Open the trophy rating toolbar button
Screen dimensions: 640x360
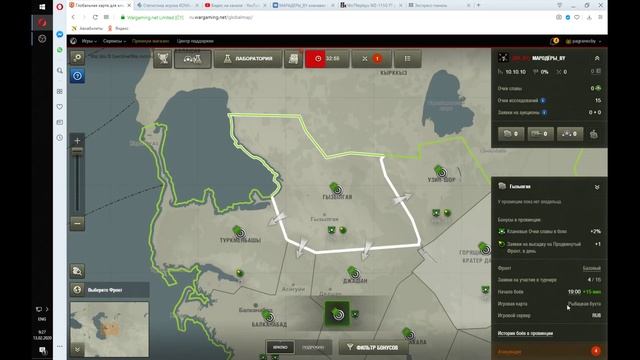[x=163, y=59]
